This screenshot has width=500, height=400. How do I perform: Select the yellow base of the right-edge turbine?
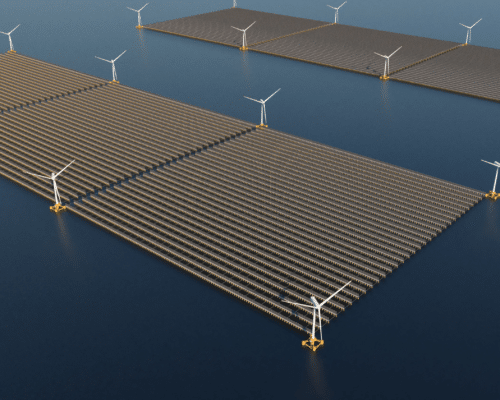pos(493,195)
